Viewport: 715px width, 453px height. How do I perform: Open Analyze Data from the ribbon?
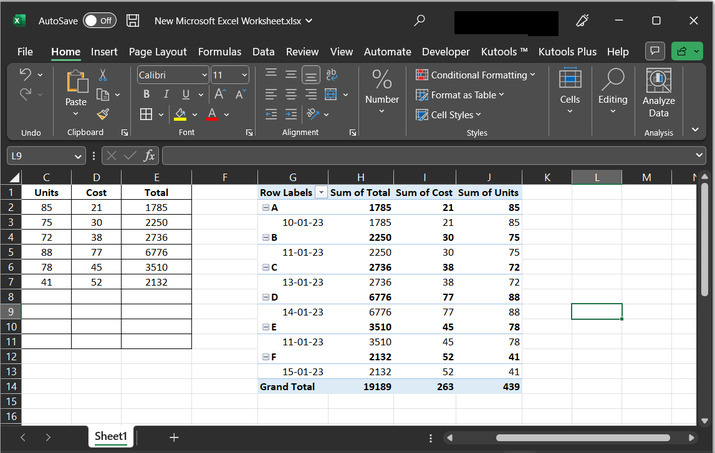click(x=658, y=93)
